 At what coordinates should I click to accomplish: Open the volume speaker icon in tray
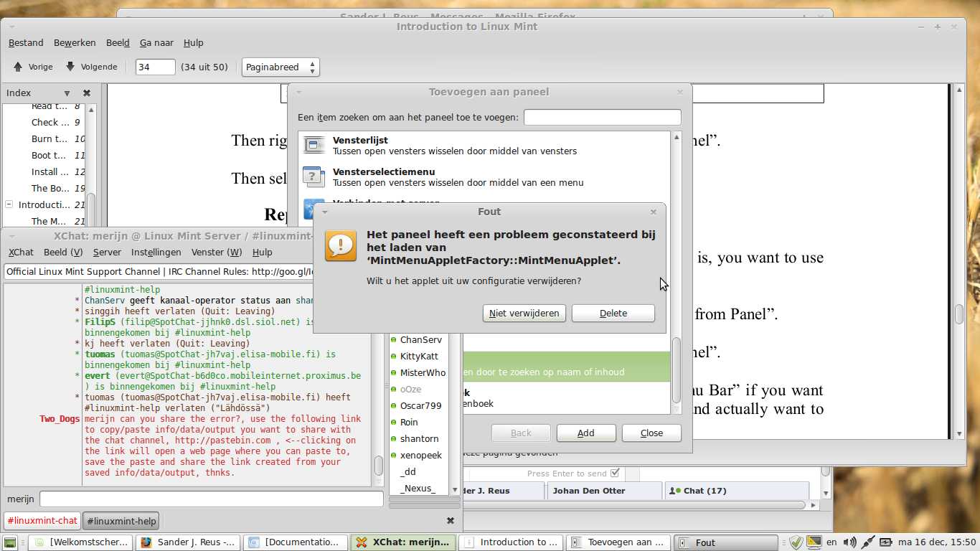point(849,542)
